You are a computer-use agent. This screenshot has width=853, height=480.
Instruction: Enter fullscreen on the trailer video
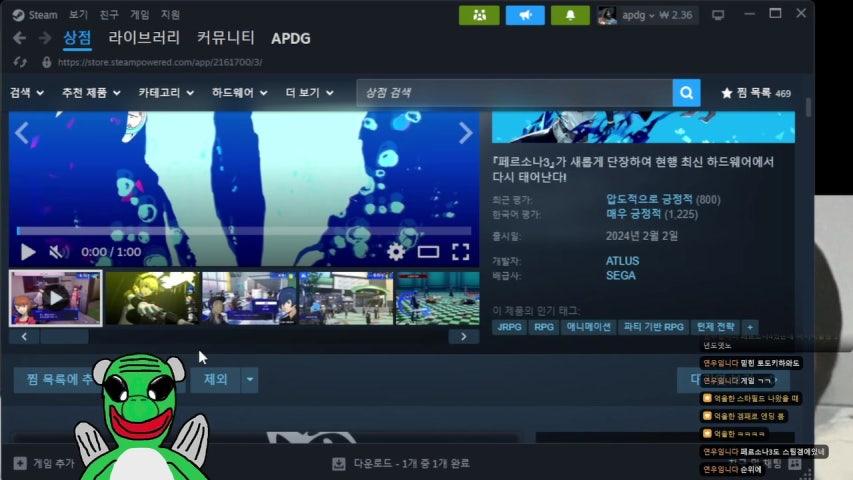pyautogui.click(x=460, y=251)
